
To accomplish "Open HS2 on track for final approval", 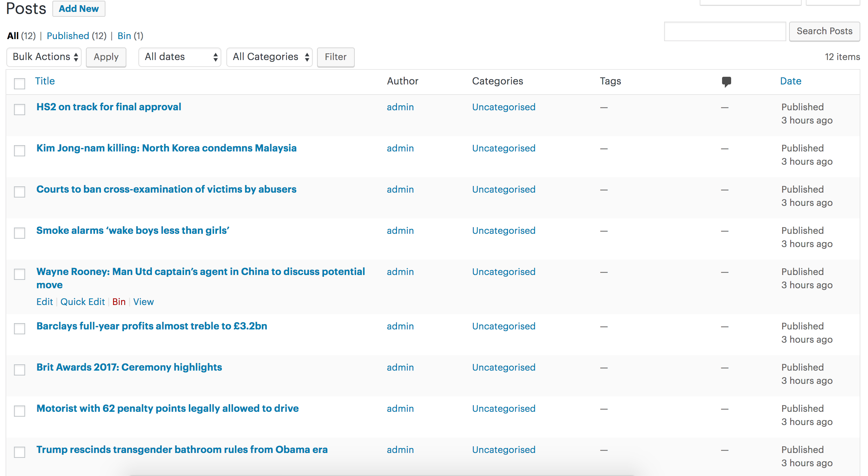I will (x=109, y=107).
